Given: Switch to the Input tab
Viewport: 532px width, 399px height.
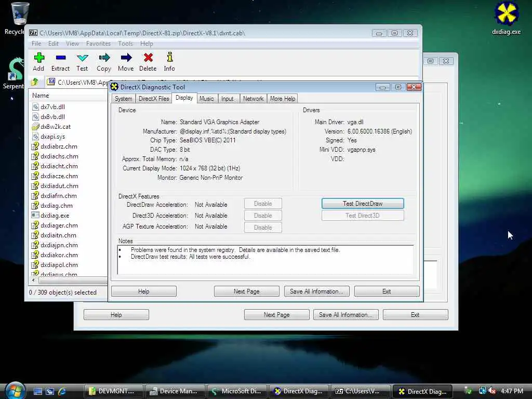Looking at the screenshot, I should pyautogui.click(x=228, y=99).
